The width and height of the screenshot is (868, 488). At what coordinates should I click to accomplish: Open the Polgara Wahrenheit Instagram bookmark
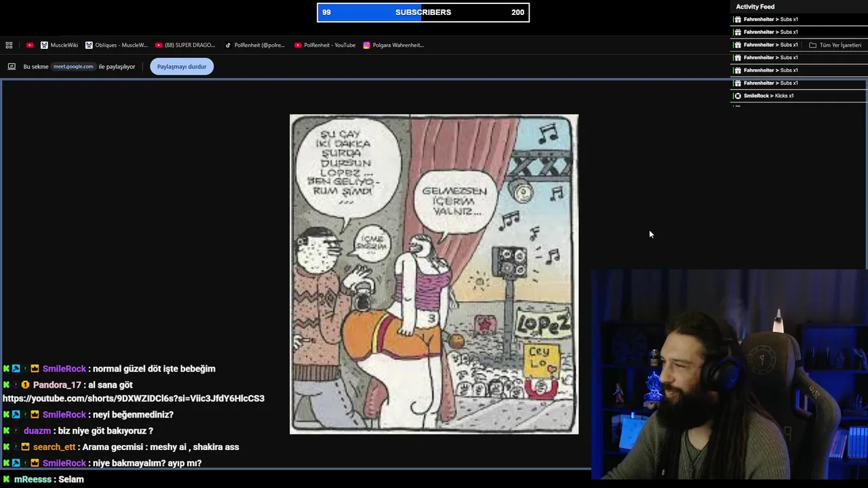(x=393, y=45)
